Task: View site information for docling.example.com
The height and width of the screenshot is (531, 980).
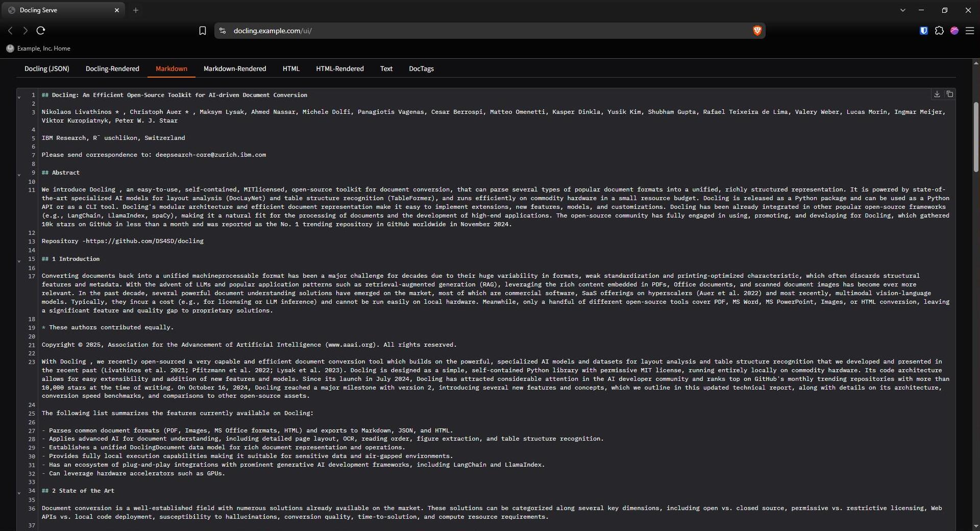Action: pyautogui.click(x=222, y=31)
